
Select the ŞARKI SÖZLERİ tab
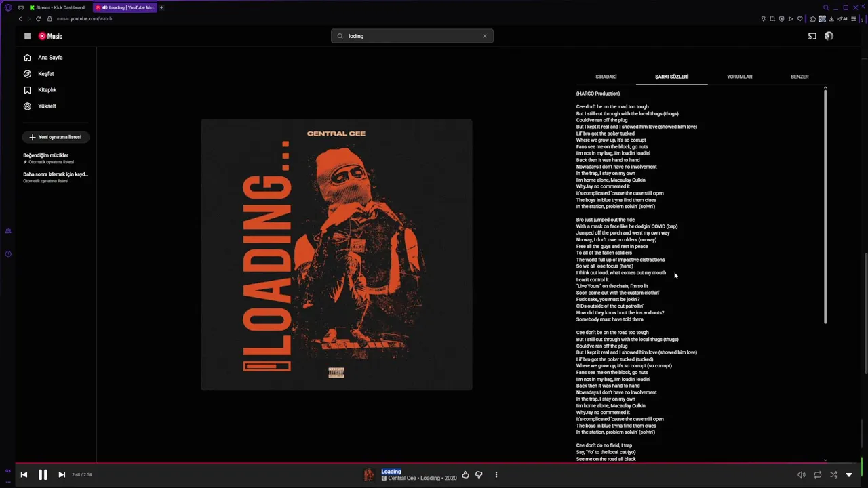tap(671, 77)
